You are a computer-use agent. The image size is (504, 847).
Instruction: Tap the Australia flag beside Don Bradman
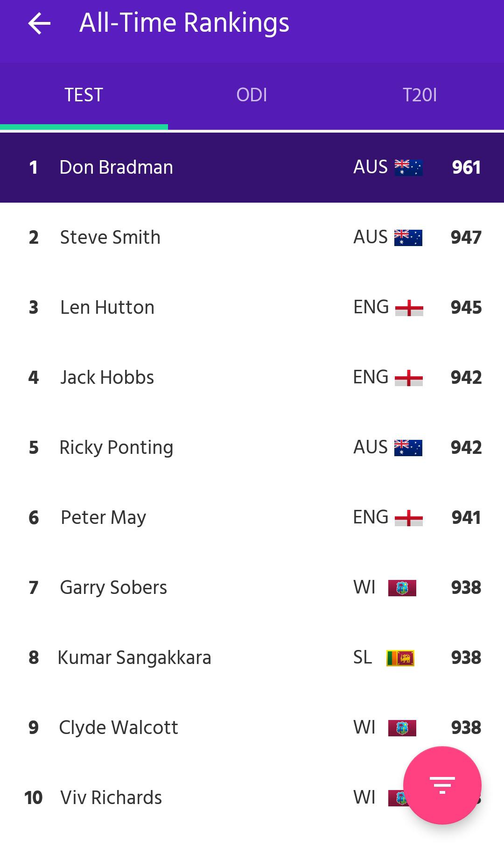click(x=408, y=167)
